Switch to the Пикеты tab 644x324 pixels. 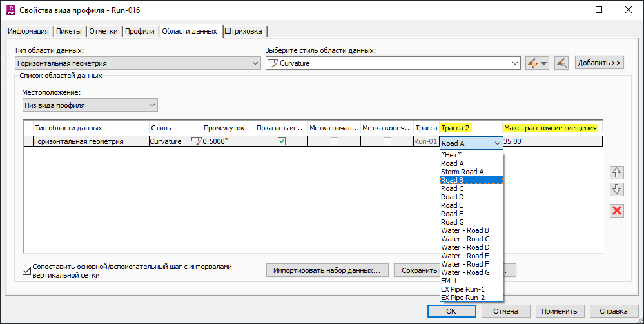tap(69, 31)
